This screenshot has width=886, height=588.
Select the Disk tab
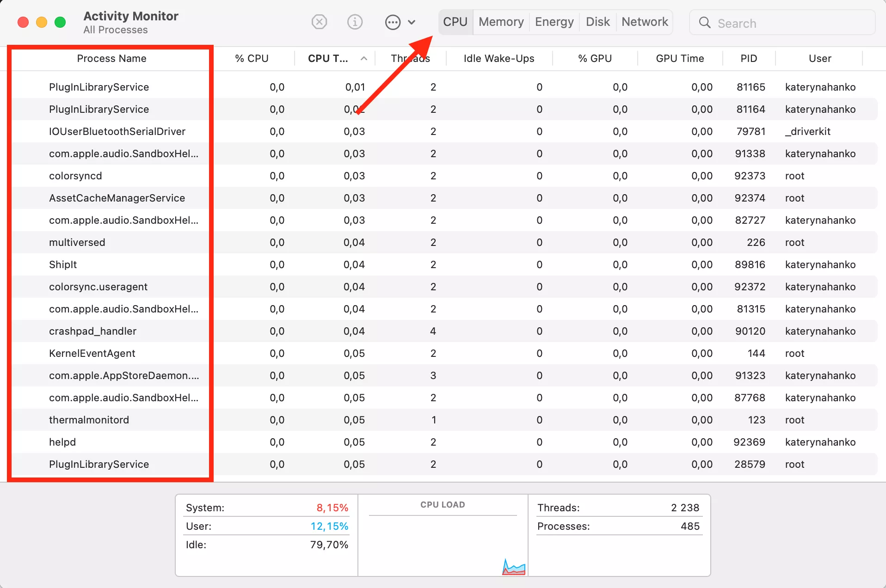click(597, 22)
